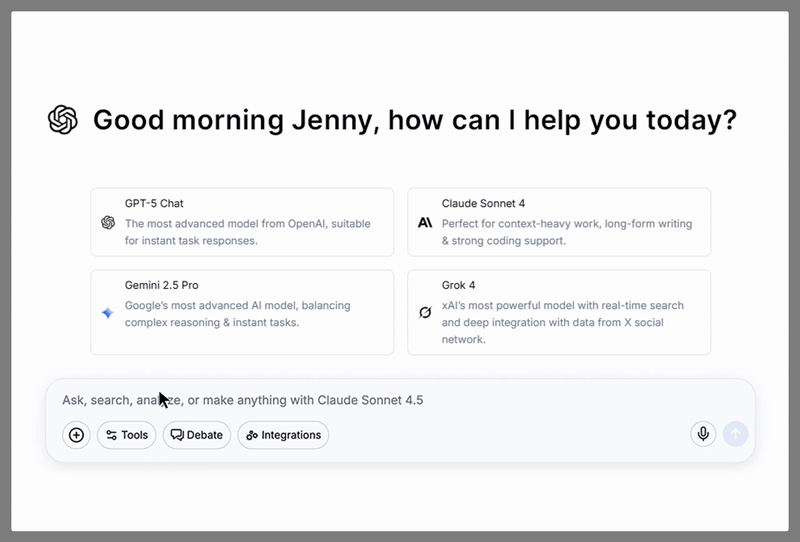Click the greeting heading 'Good morning Jenny'

[233, 120]
